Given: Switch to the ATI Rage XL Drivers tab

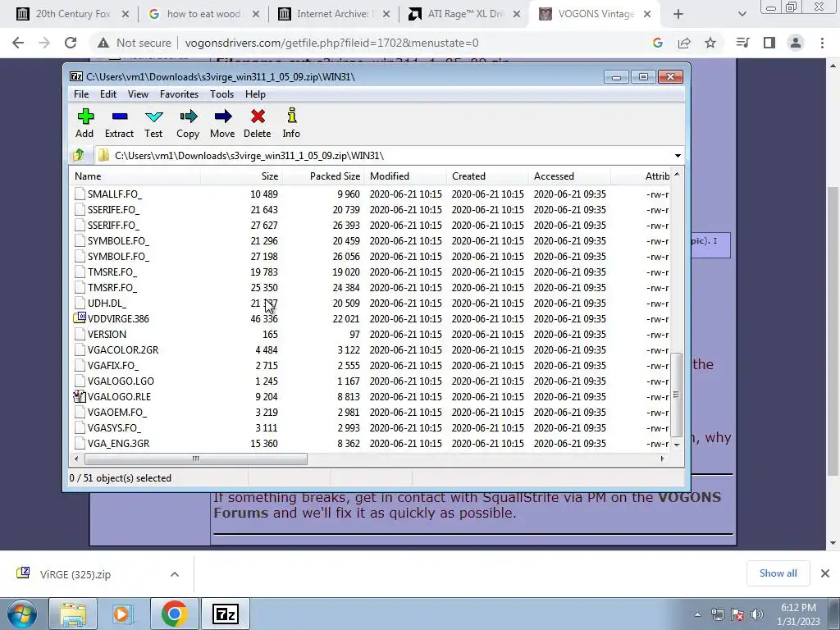Looking at the screenshot, I should tap(465, 14).
